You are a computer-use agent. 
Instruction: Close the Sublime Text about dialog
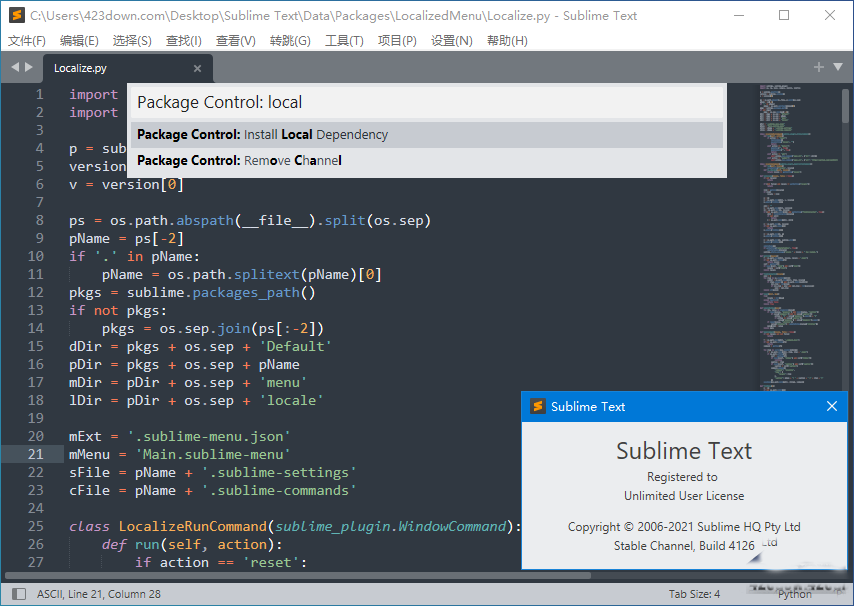click(x=832, y=406)
